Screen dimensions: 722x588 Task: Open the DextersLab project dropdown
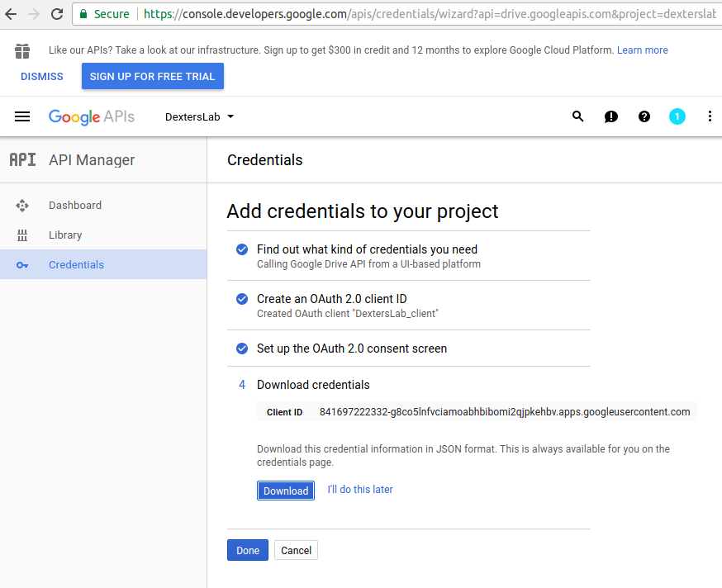point(199,117)
